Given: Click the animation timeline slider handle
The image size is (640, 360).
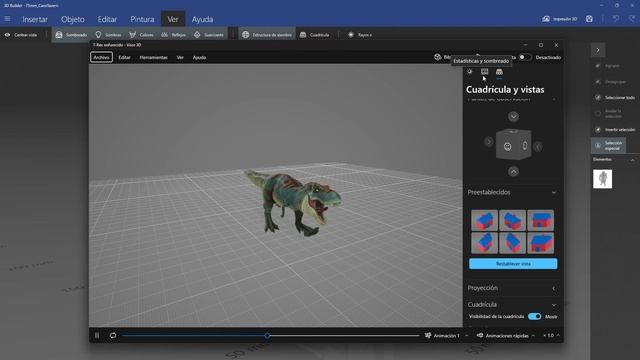Looking at the screenshot, I should coord(267,336).
